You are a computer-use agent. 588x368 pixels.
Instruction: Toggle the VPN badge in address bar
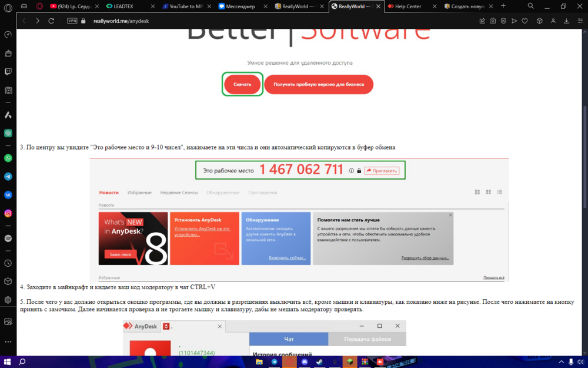pyautogui.click(x=72, y=21)
